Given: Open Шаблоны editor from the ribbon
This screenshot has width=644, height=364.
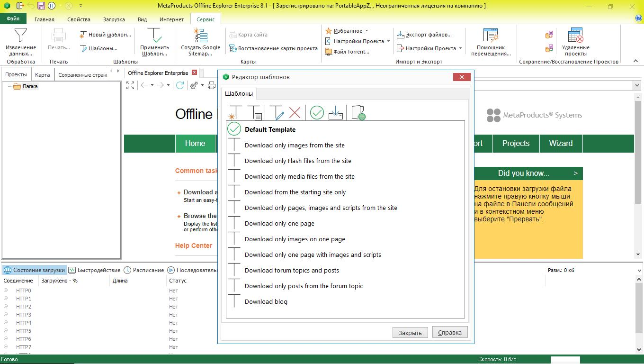Looking at the screenshot, I should (x=98, y=48).
